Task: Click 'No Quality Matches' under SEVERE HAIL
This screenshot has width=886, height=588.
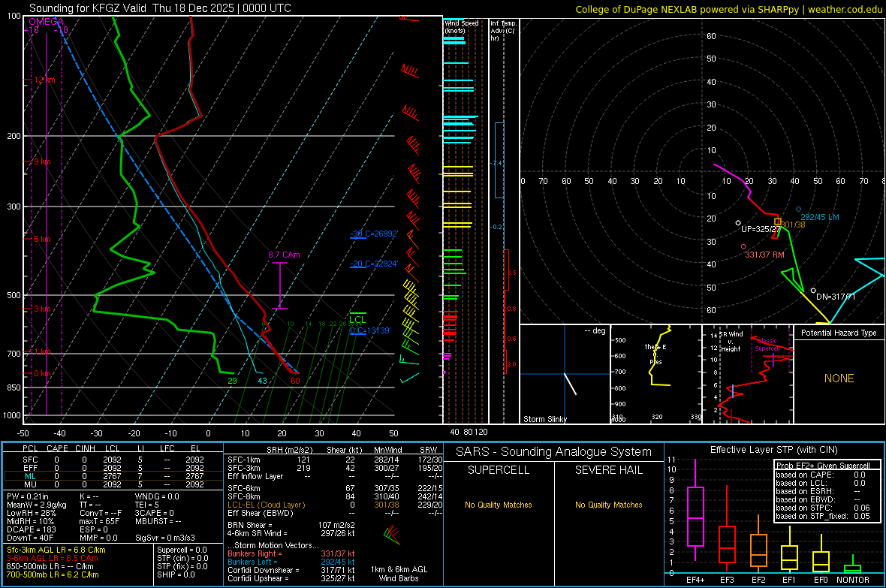Action: [608, 505]
